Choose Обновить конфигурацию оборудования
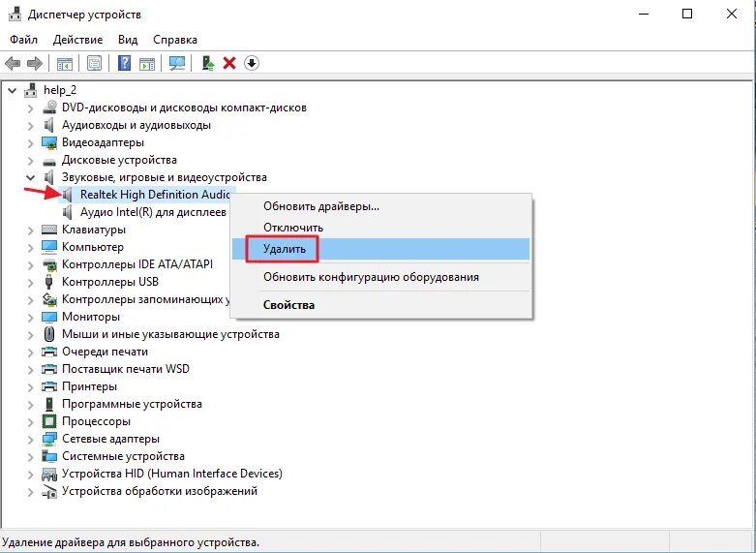Viewport: 756px width, 553px height. pos(380,277)
